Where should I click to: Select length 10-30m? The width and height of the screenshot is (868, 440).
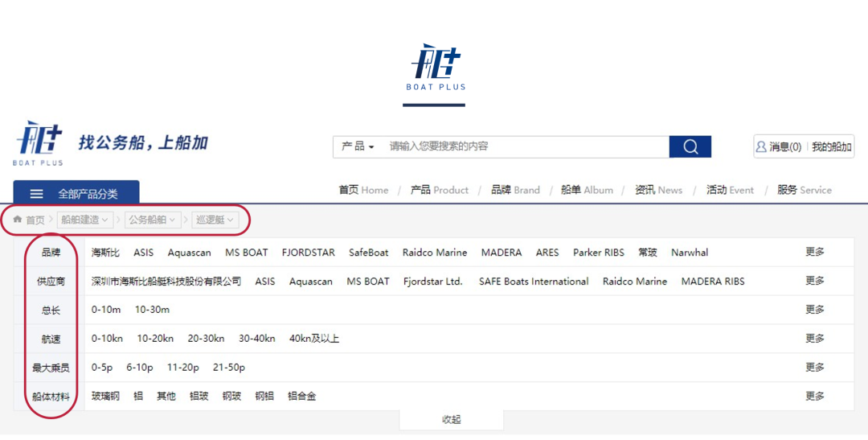pos(152,310)
